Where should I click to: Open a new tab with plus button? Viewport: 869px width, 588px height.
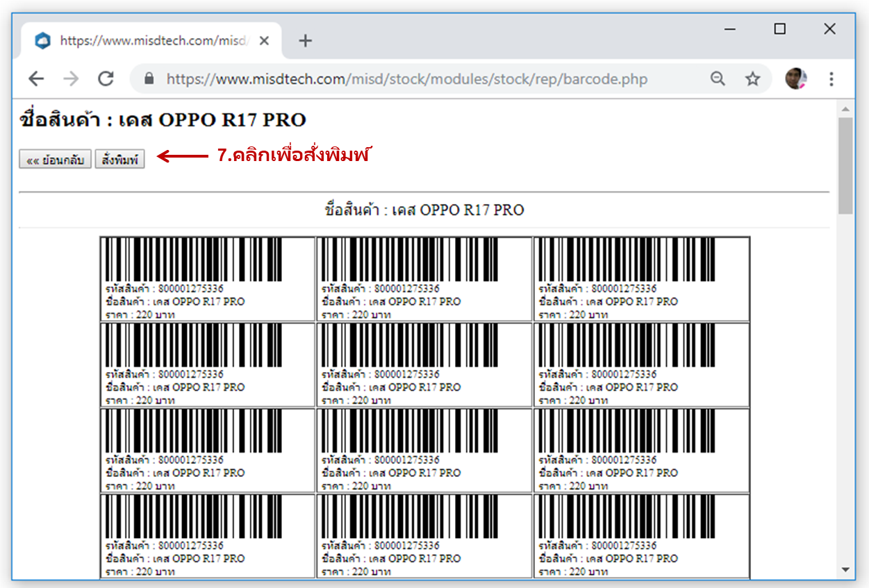(x=306, y=41)
